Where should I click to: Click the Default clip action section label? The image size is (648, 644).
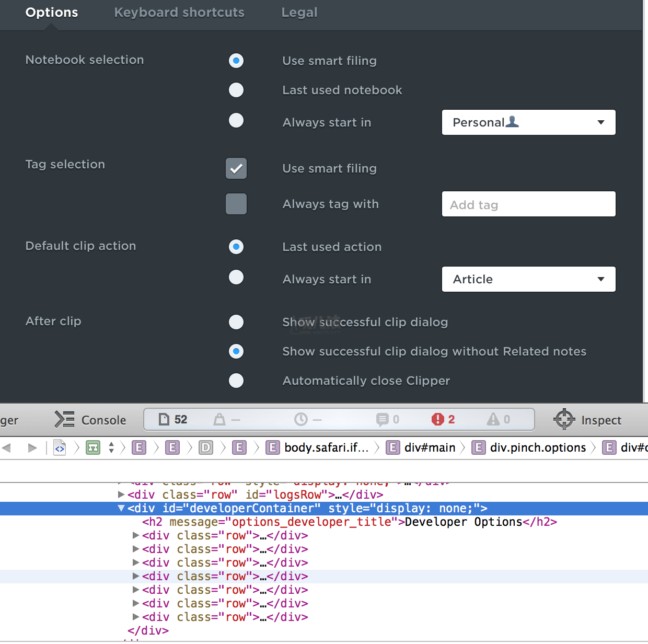pos(80,246)
